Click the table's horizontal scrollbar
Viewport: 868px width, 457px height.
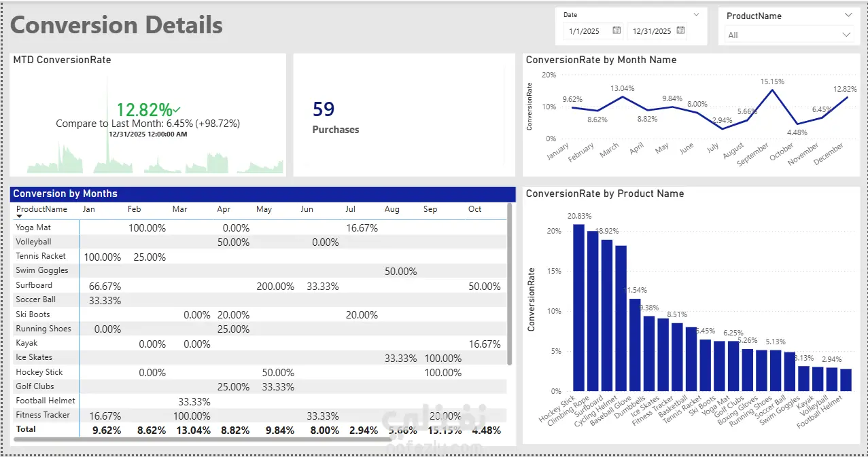tap(203, 439)
